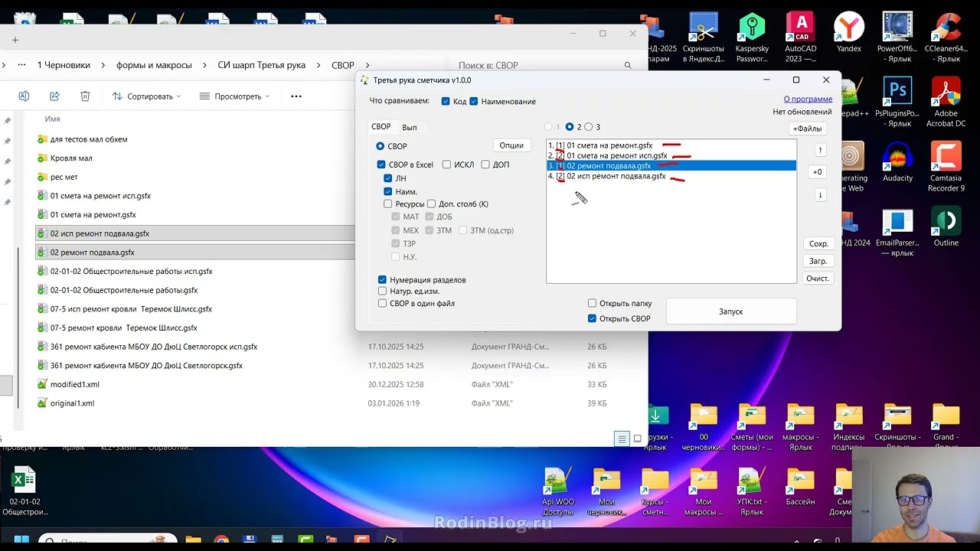The image size is (980, 551).
Task: Switch to the Вып tab
Action: 410,128
